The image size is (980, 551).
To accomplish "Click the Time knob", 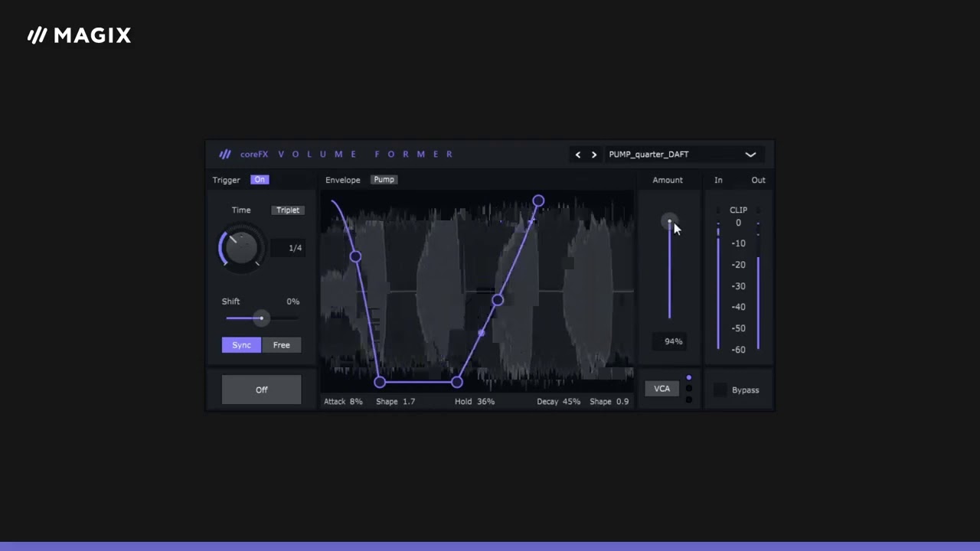I will (242, 247).
